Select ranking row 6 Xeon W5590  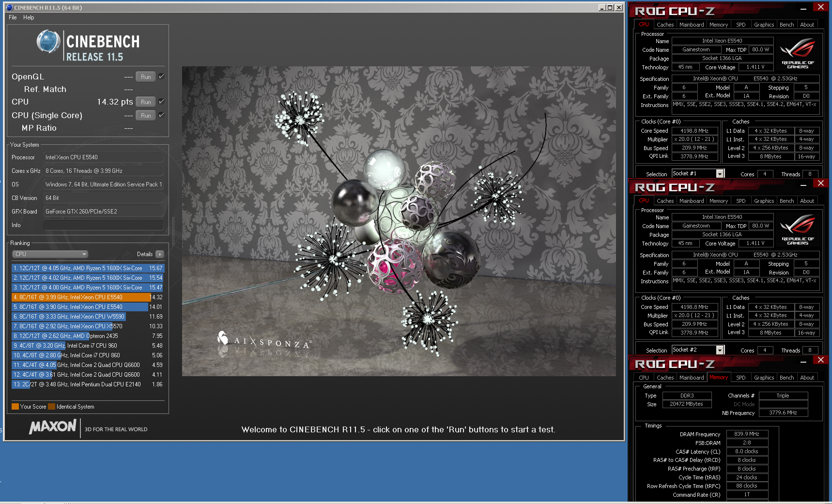pos(88,317)
